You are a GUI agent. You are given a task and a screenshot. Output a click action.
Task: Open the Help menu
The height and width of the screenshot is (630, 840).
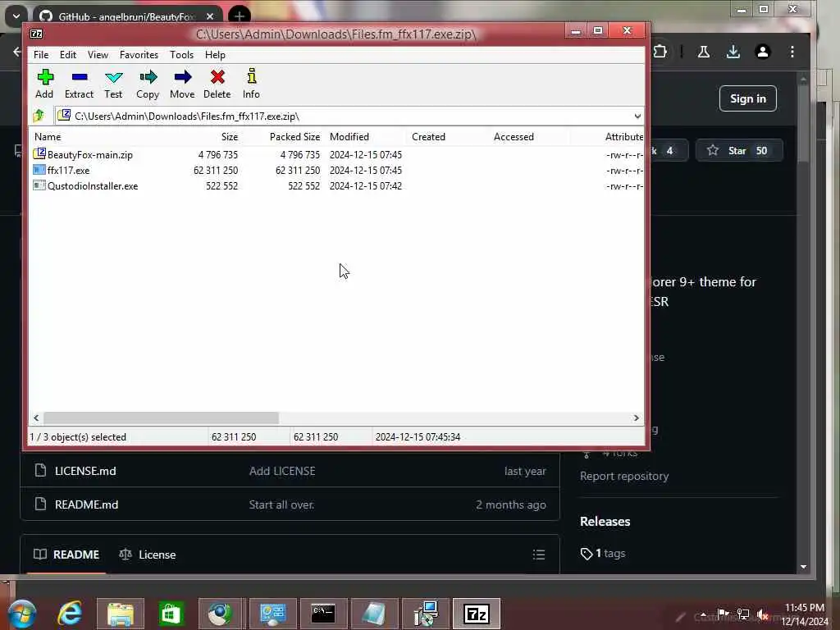point(215,55)
